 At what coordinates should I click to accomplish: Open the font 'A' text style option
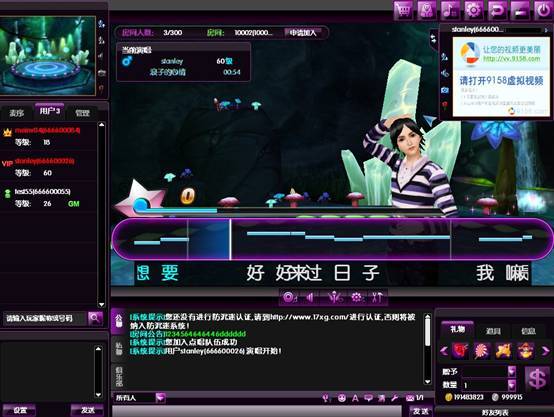[355, 398]
